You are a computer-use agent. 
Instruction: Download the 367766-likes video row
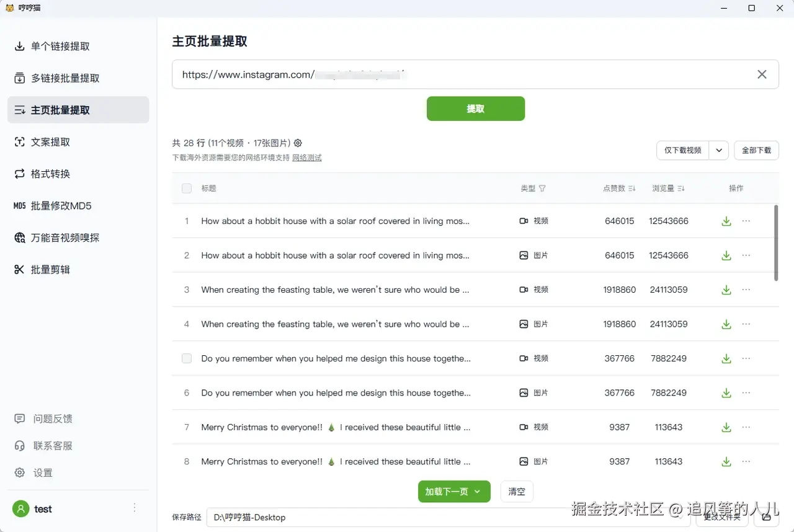tap(726, 359)
